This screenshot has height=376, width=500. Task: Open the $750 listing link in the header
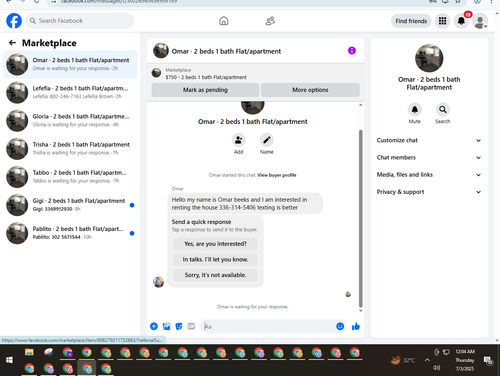coord(206,77)
